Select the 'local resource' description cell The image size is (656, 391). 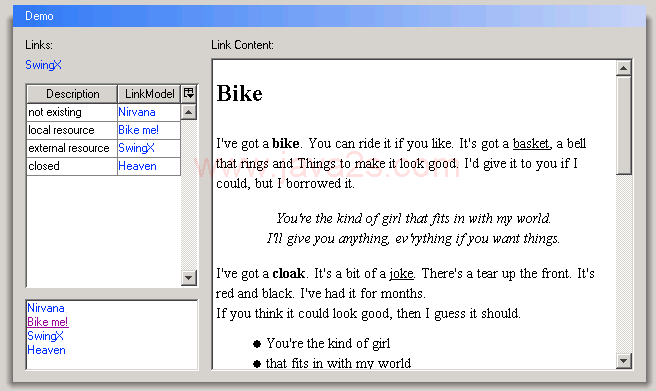pos(72,130)
